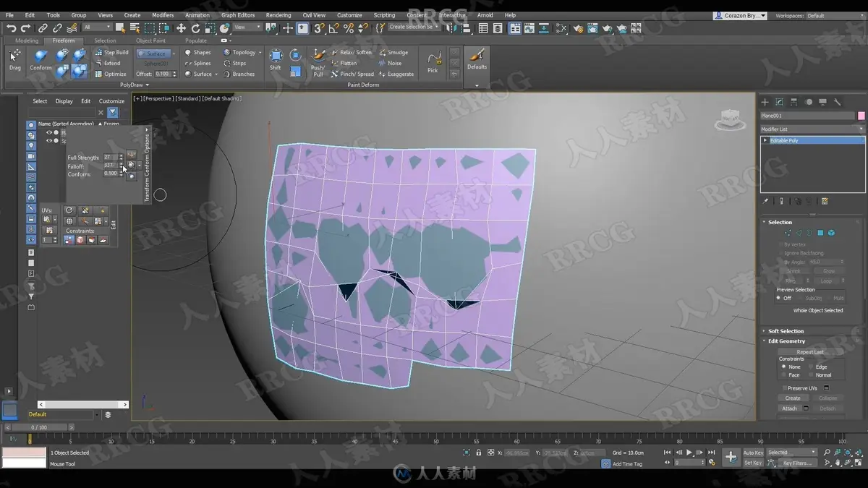Select the None constraint radio button

click(783, 367)
